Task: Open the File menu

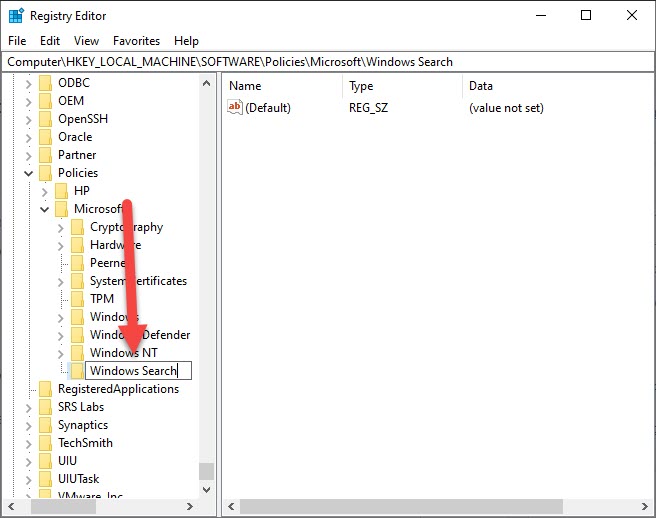Action: click(18, 41)
